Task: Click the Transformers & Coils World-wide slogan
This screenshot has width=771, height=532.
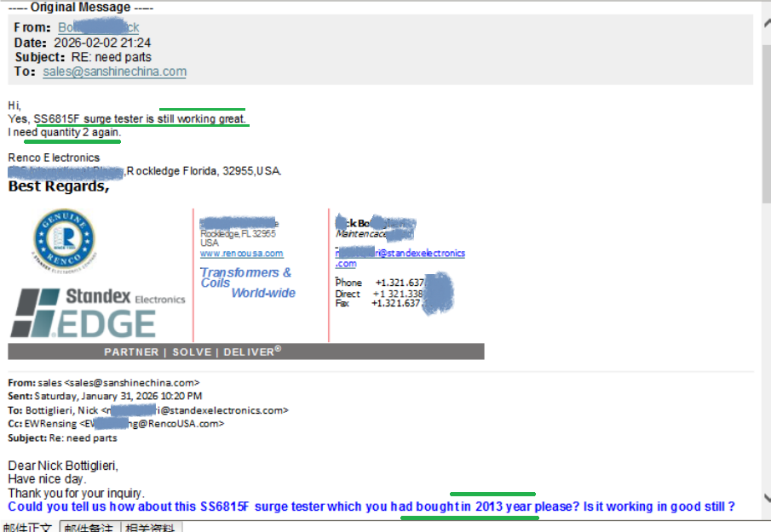Action: 247,283
